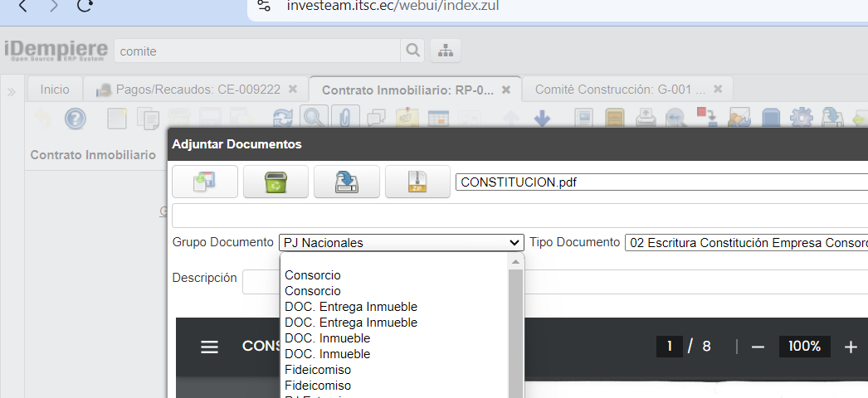This screenshot has height=398, width=868.
Task: Click the PDF page number box
Action: coord(669,347)
